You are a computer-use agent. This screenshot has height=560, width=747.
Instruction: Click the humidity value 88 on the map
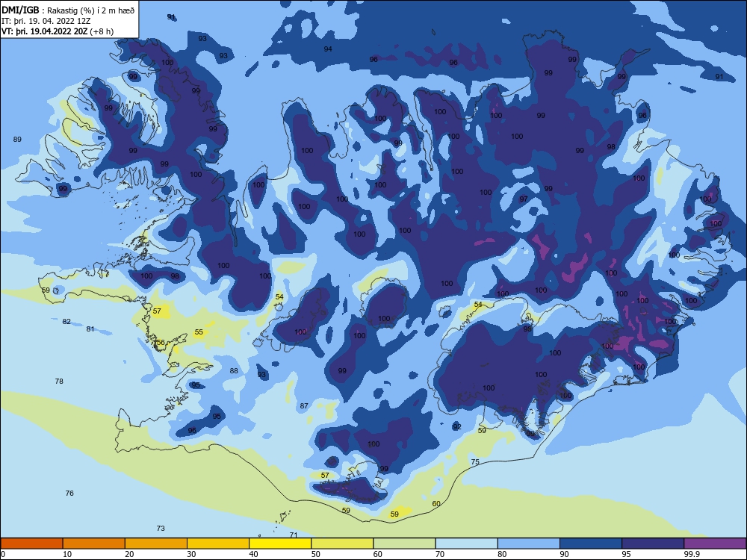[x=234, y=371]
